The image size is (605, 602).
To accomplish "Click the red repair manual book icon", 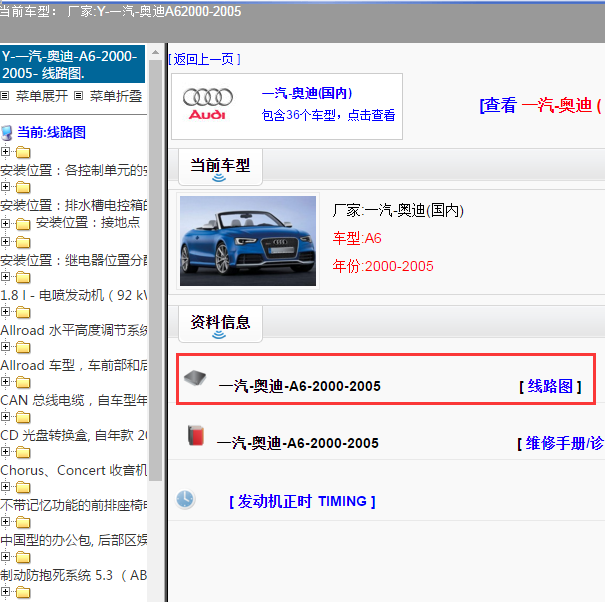I will (196, 435).
